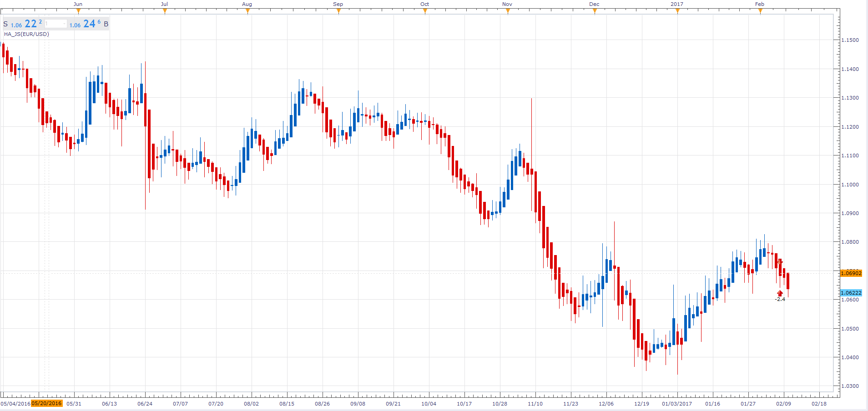Viewport: 868px width, 411px height.
Task: Click the orange 2017 year marker
Action: (x=677, y=11)
